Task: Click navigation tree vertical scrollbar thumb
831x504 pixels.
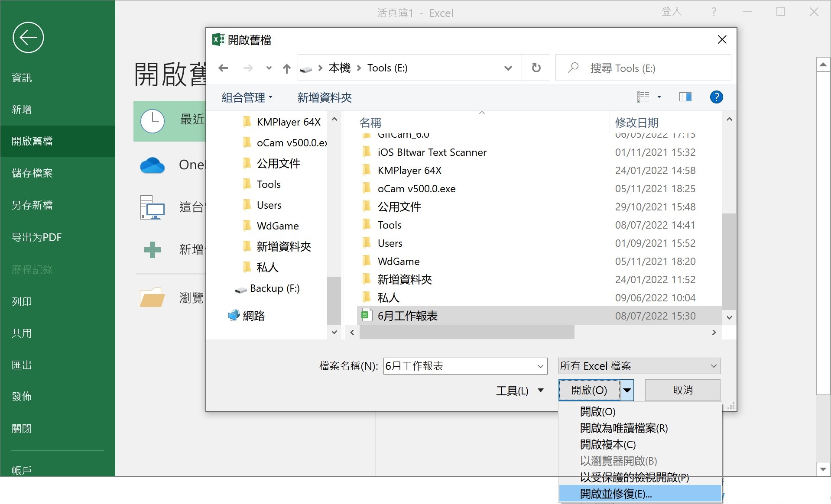Action: tap(334, 300)
